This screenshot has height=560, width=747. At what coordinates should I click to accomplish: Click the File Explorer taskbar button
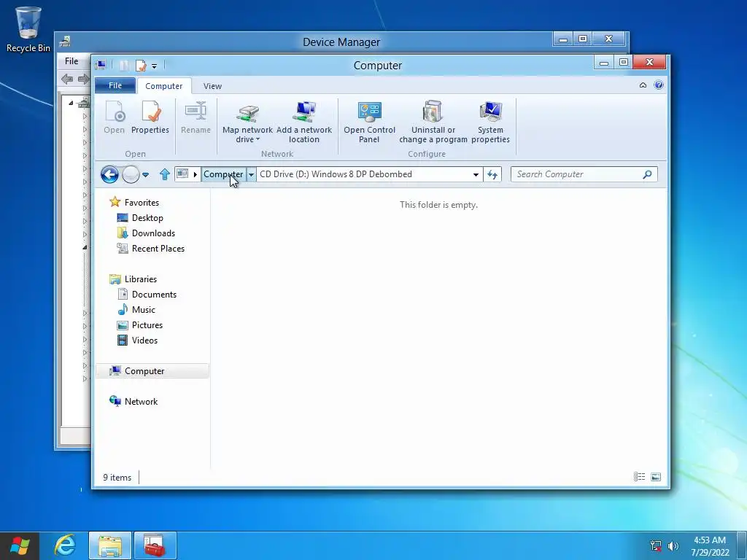click(x=109, y=545)
